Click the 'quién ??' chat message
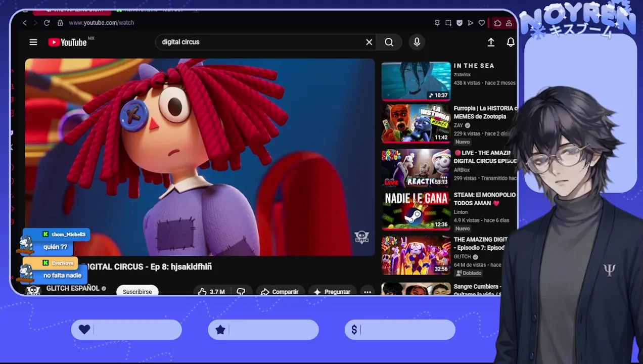Image resolution: width=643 pixels, height=364 pixels. (55, 247)
